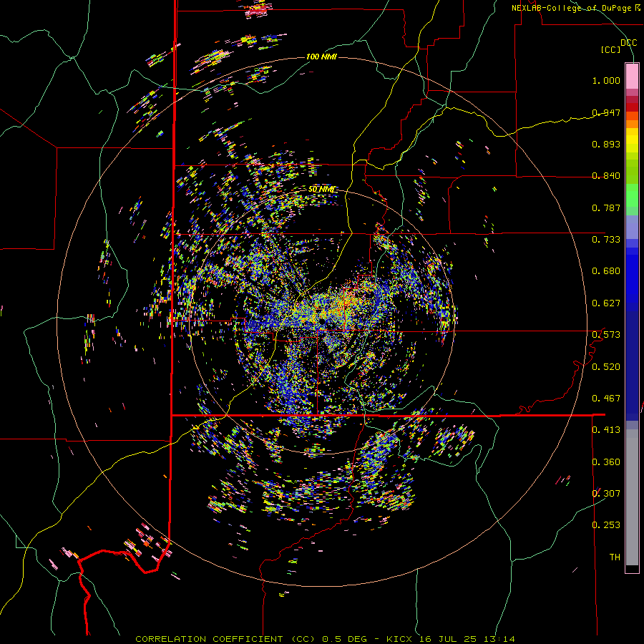Pick the red segment of the color bar
This screenshot has height=644, width=644.
632,107
